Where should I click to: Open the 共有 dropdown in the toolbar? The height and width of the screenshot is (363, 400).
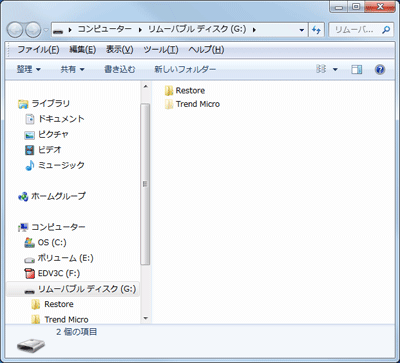click(x=72, y=70)
